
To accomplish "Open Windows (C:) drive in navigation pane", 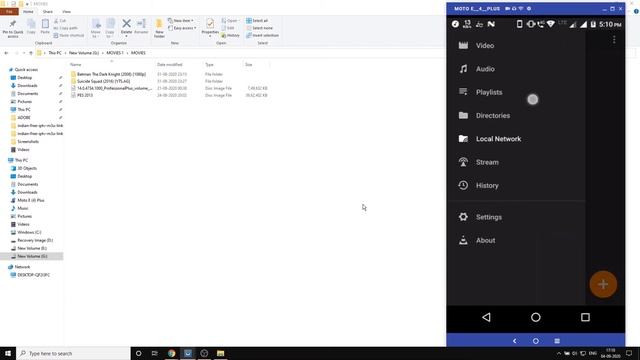I will (29, 232).
